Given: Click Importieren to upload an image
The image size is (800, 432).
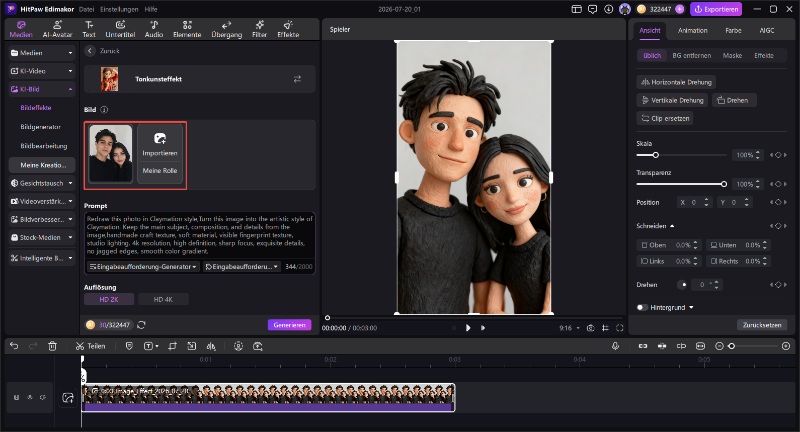Looking at the screenshot, I should (x=160, y=144).
